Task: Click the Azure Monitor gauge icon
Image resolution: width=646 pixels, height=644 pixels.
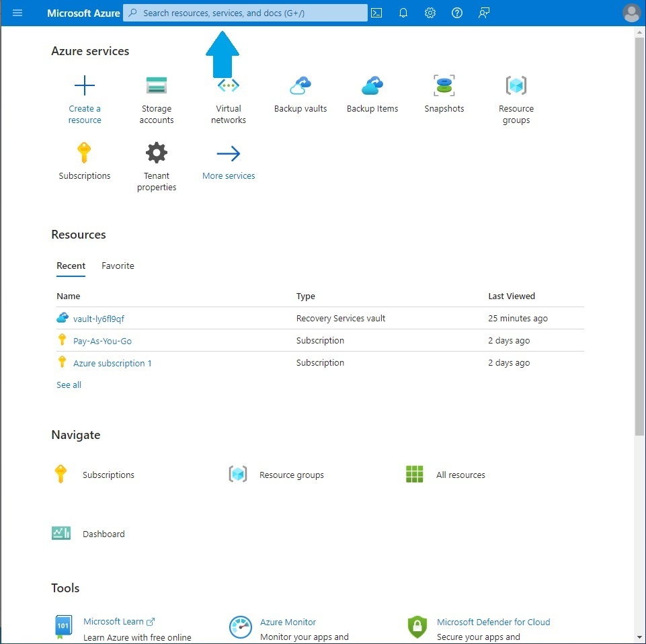Action: point(240,627)
